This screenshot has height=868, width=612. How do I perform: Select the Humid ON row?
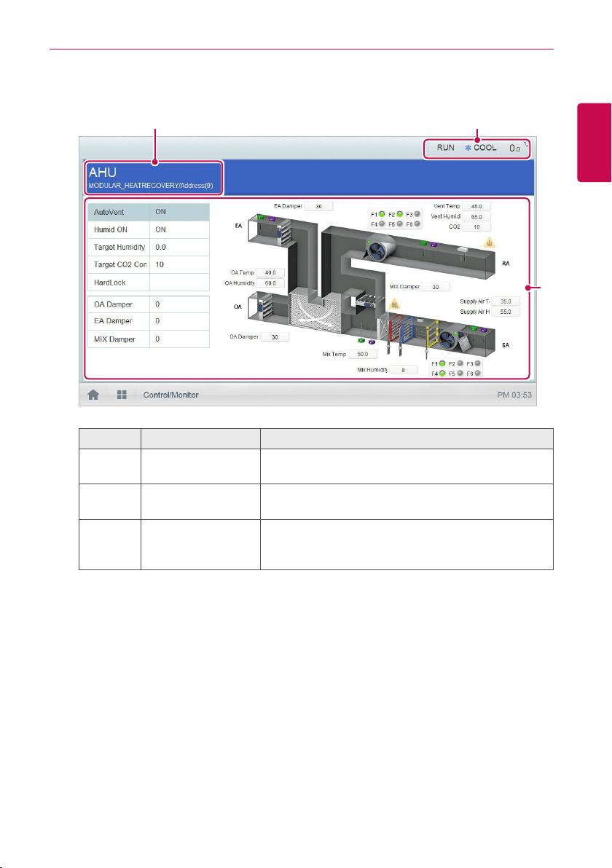pyautogui.click(x=149, y=229)
